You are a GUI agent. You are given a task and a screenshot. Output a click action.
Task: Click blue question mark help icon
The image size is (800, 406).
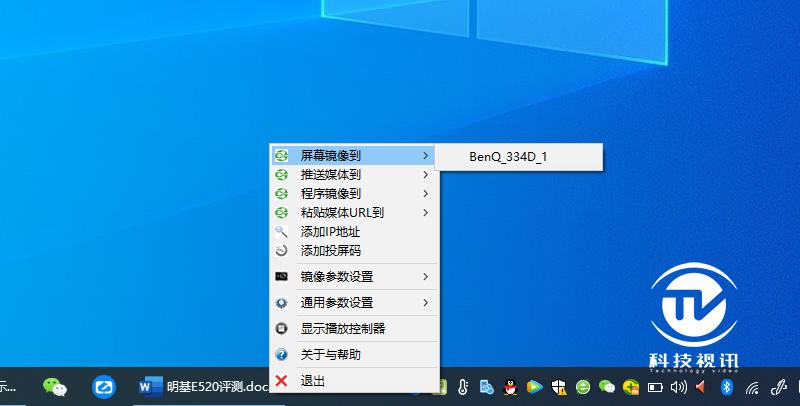[282, 354]
